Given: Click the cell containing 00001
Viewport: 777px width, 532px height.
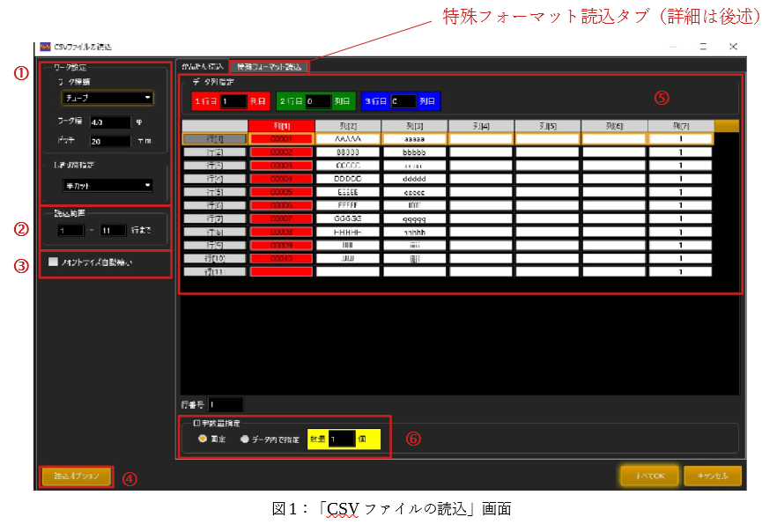Looking at the screenshot, I should (282, 139).
